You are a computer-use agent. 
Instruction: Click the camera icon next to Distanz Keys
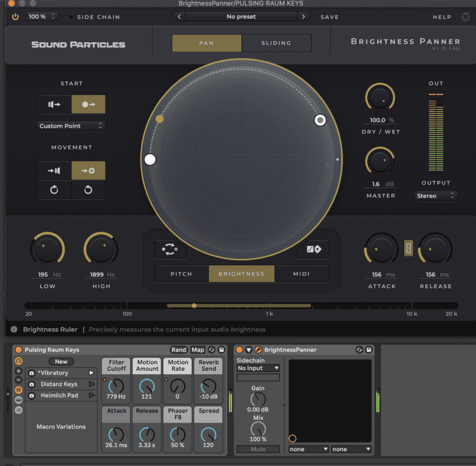[x=32, y=384]
